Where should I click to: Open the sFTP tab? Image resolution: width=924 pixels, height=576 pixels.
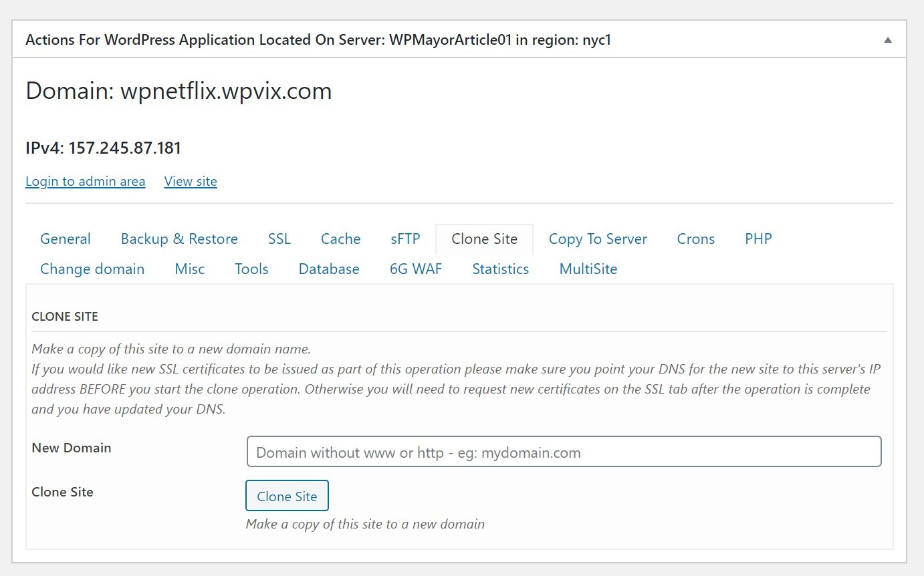click(x=406, y=239)
